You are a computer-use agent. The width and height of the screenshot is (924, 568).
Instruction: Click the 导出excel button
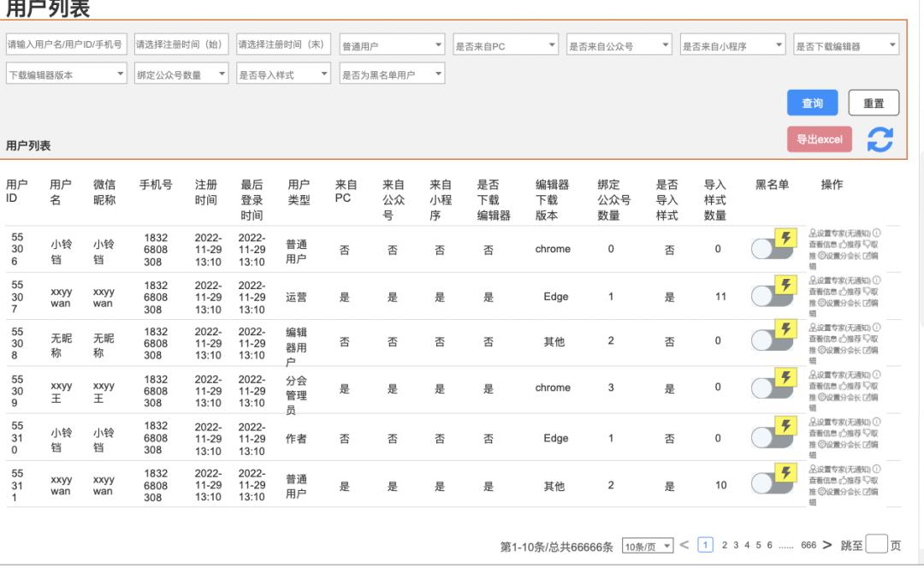[819, 139]
